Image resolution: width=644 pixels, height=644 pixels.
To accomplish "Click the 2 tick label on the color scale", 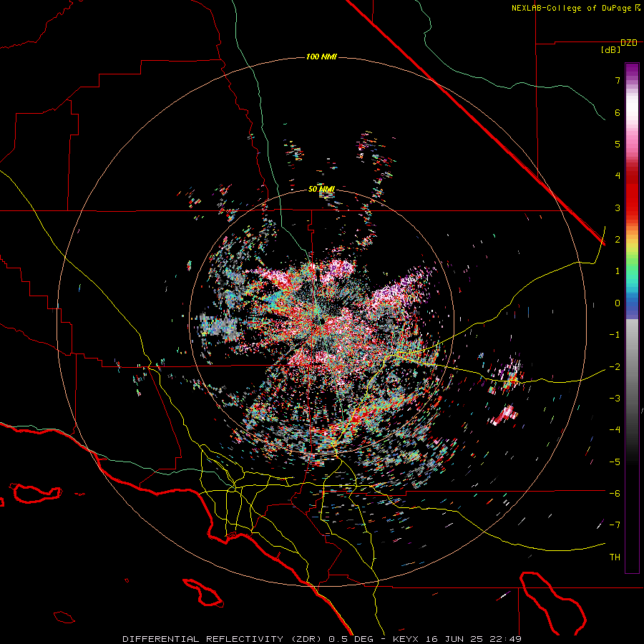I will pos(618,240).
